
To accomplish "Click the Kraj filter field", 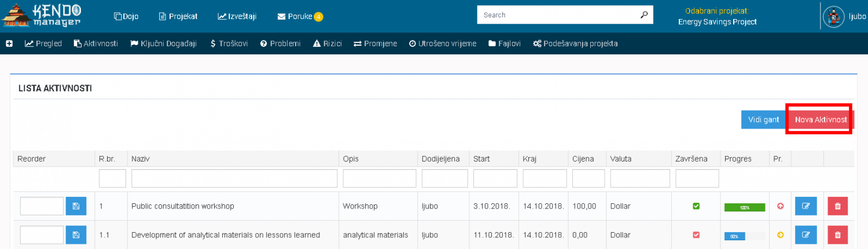I will tap(545, 178).
